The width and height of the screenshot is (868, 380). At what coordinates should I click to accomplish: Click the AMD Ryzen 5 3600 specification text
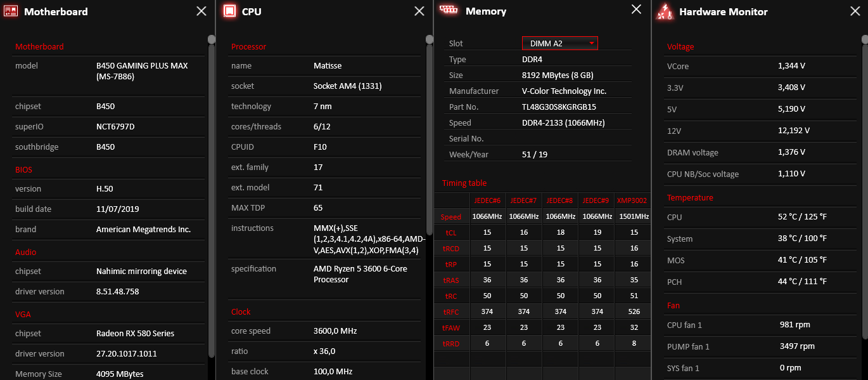(360, 274)
